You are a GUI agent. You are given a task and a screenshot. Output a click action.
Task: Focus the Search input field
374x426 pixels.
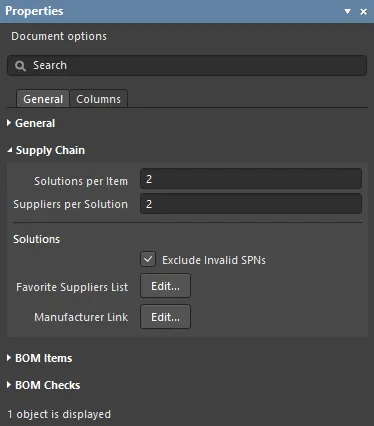point(187,65)
